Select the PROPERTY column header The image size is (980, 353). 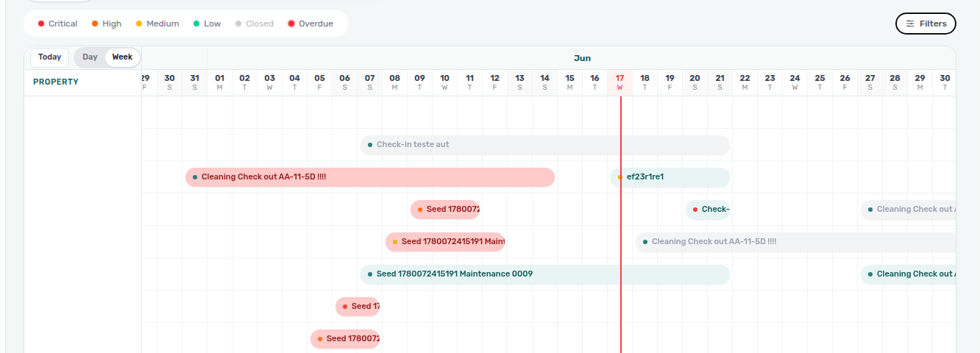56,82
